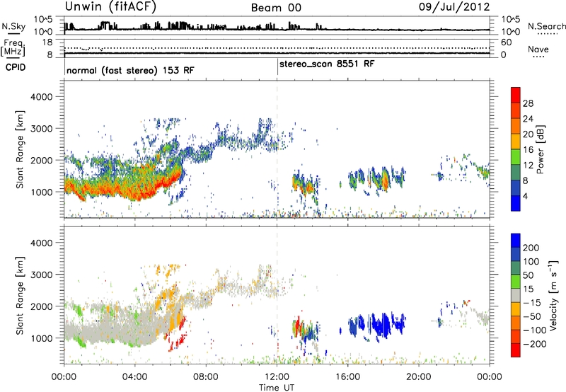This screenshot has height=392, width=566.
Task: Click the 'Unwin (fitACF)' title text
Action: (x=110, y=7)
